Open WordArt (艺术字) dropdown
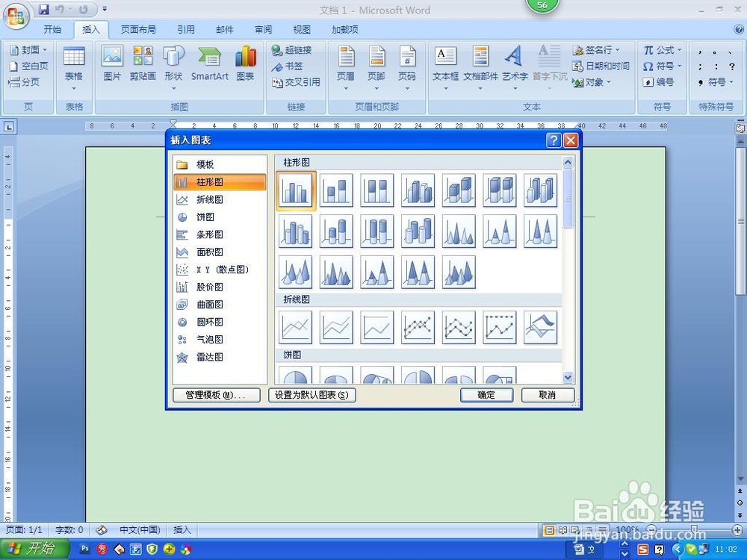Viewport: 747px width, 560px height. click(515, 68)
